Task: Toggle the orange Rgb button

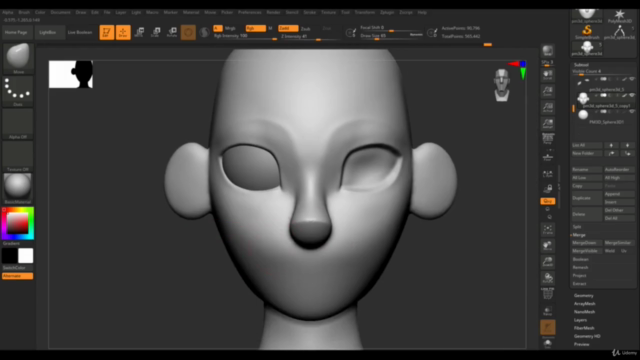Action: pyautogui.click(x=256, y=28)
